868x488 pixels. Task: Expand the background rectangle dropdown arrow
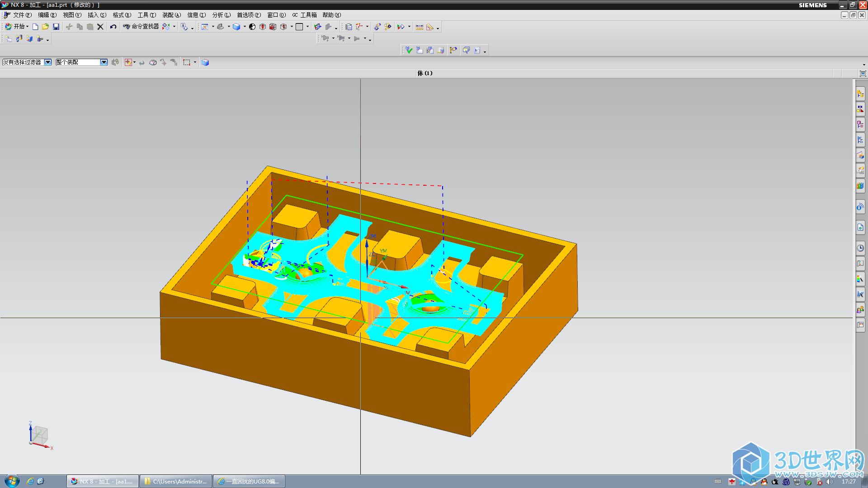point(308,27)
